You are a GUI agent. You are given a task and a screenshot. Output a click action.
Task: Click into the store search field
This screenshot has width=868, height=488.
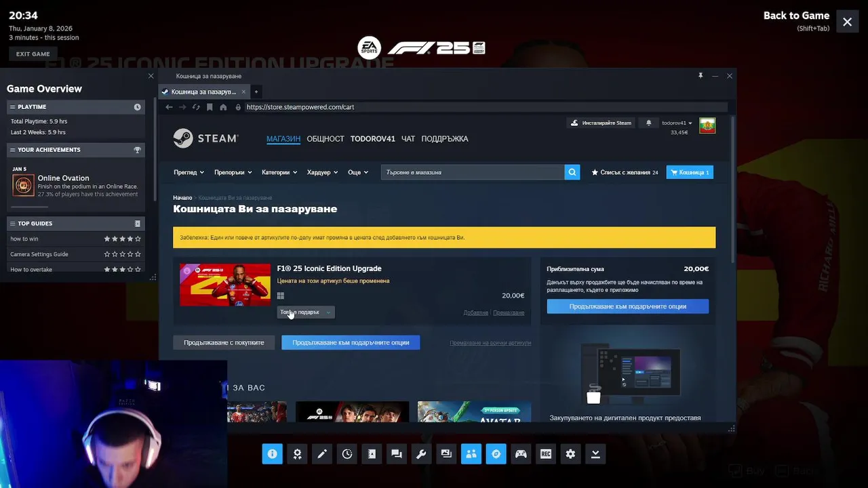(x=473, y=172)
